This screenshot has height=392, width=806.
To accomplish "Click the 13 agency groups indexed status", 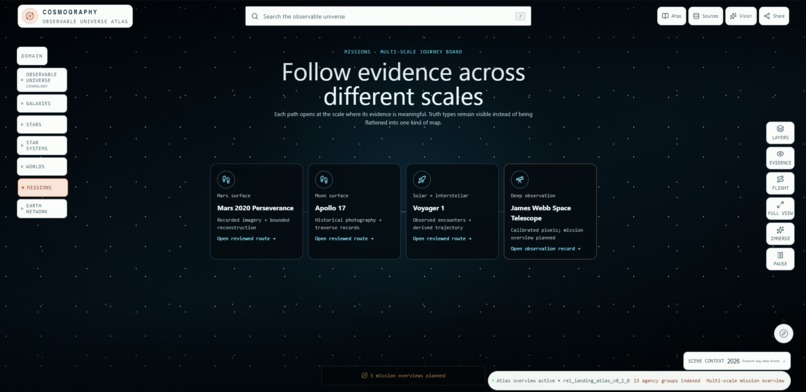I will coord(667,381).
